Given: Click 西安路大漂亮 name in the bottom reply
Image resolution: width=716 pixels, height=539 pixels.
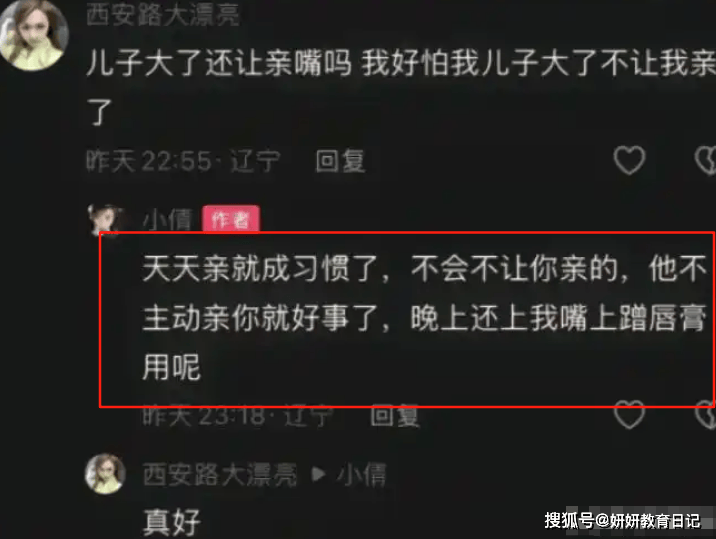Looking at the screenshot, I should [x=220, y=474].
